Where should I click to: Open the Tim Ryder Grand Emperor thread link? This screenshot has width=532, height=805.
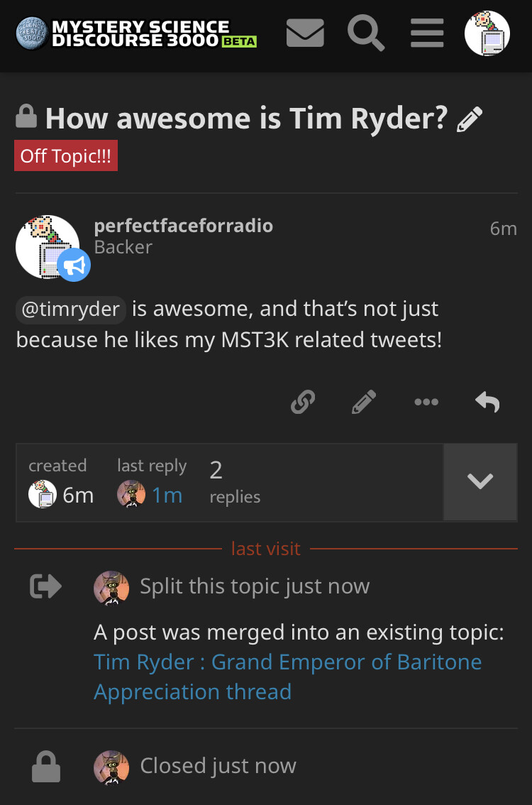pyautogui.click(x=287, y=677)
